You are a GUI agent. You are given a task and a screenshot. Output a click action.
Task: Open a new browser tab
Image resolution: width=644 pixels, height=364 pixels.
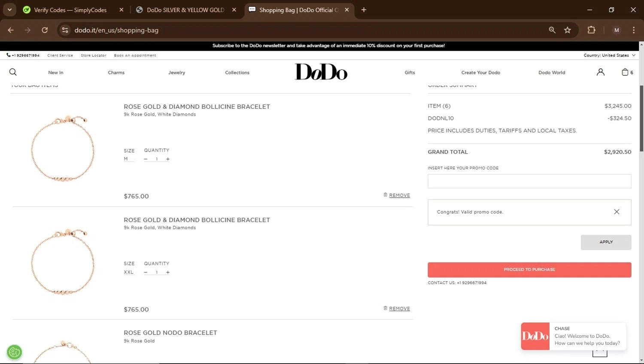click(364, 9)
